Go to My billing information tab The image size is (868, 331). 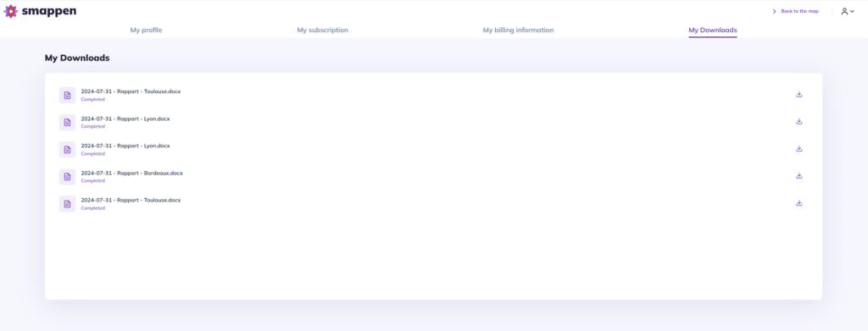pyautogui.click(x=518, y=30)
